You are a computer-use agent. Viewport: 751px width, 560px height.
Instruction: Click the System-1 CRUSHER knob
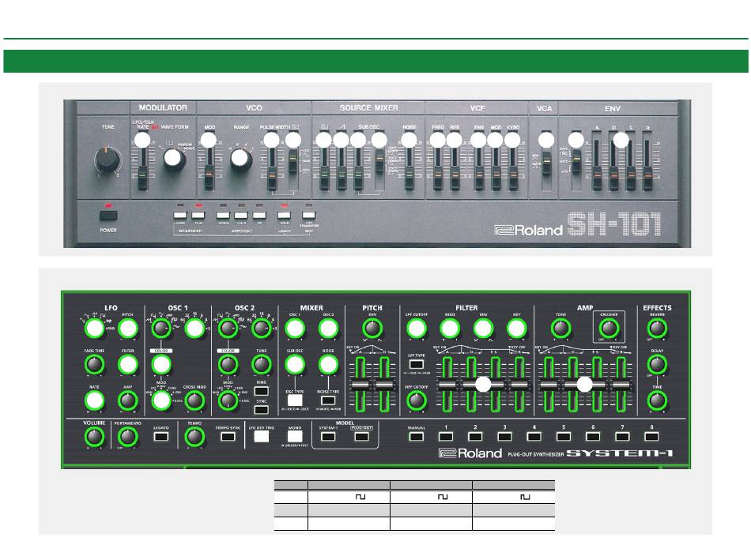(609, 329)
